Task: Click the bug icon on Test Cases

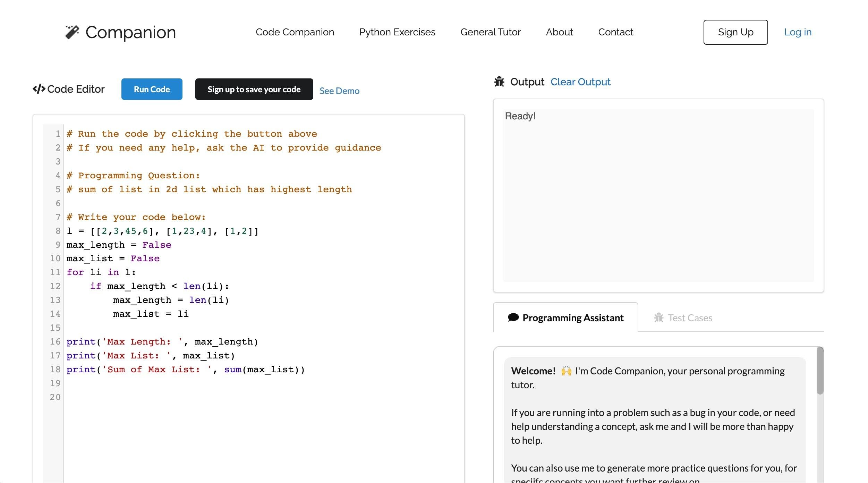Action: pos(658,317)
